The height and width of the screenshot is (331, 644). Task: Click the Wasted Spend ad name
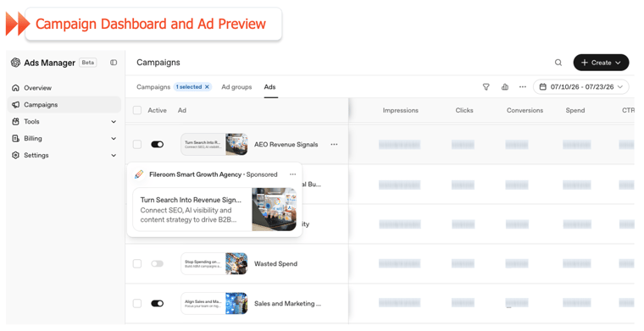click(275, 264)
